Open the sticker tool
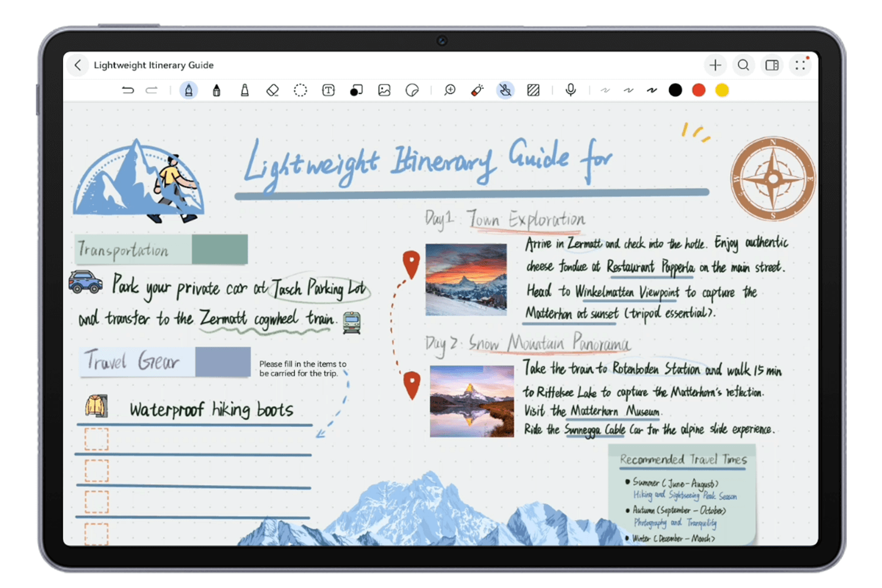 pos(412,91)
